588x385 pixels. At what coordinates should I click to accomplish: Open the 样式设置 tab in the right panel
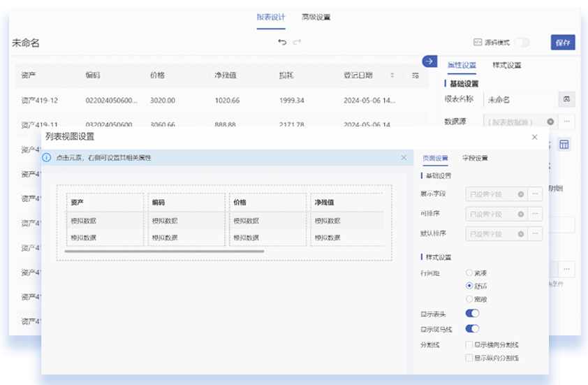tap(506, 65)
